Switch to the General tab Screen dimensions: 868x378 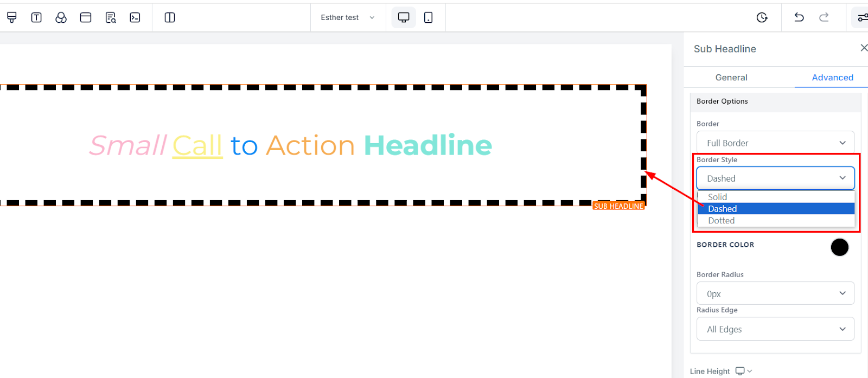coord(731,78)
